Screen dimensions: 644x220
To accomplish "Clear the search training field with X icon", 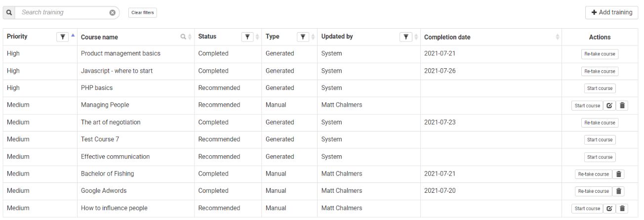I will pos(113,12).
